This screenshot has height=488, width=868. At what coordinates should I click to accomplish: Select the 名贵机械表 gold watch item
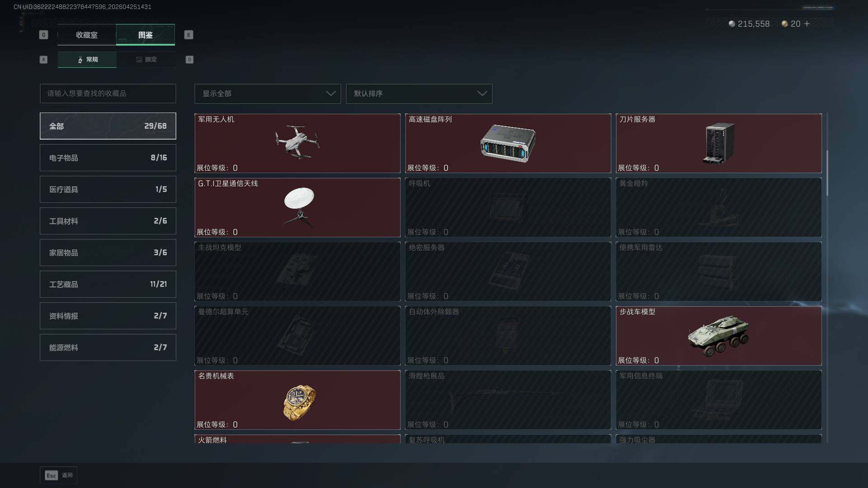(297, 400)
